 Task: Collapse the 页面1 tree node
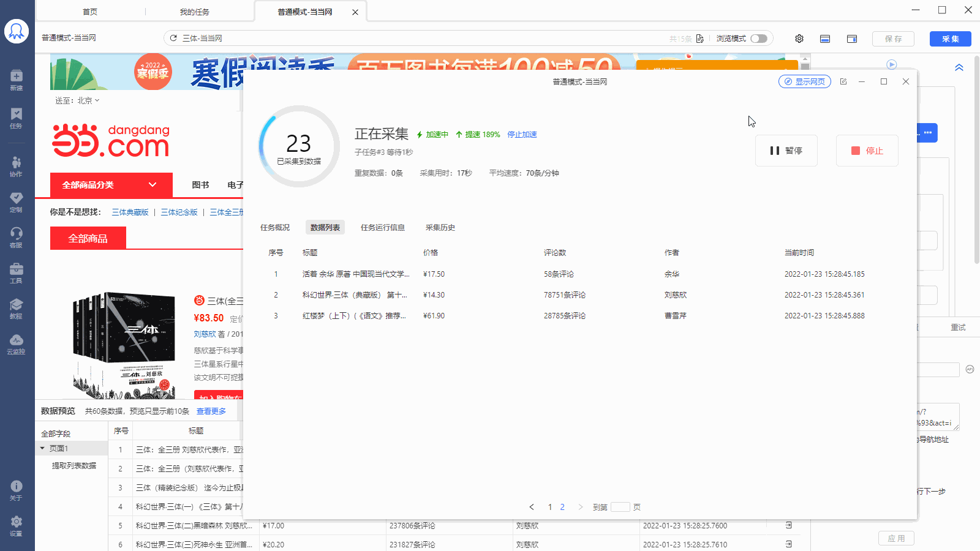tap(42, 449)
